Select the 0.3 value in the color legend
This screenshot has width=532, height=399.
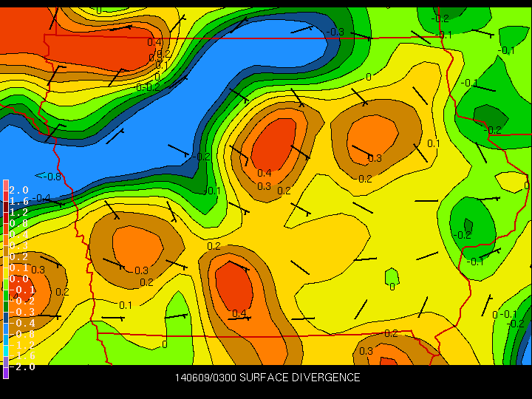pos(18,245)
